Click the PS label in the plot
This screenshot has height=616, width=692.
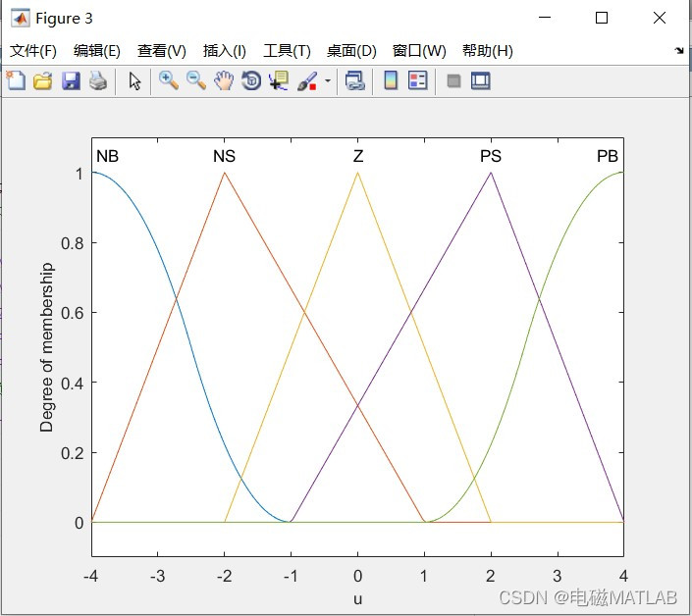[x=491, y=156]
